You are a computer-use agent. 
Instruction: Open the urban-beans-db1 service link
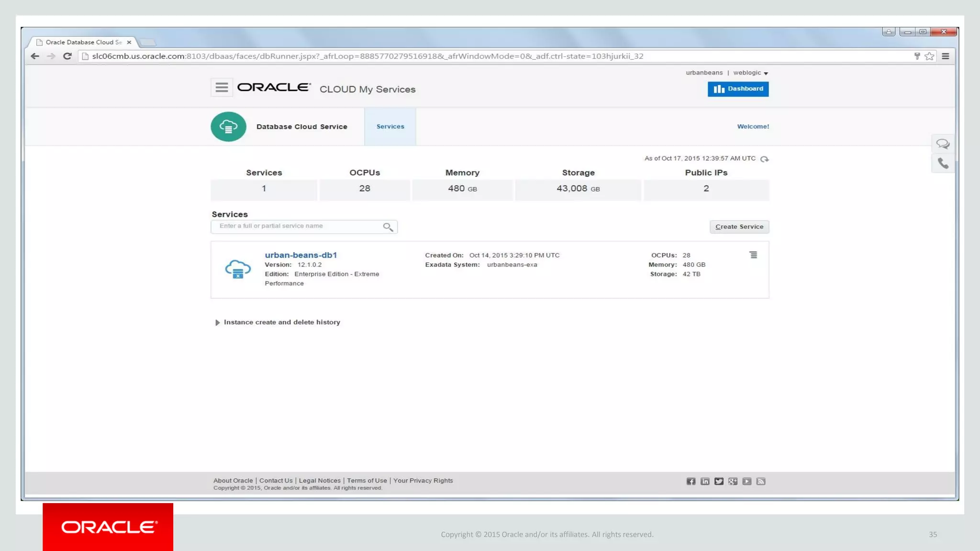301,255
